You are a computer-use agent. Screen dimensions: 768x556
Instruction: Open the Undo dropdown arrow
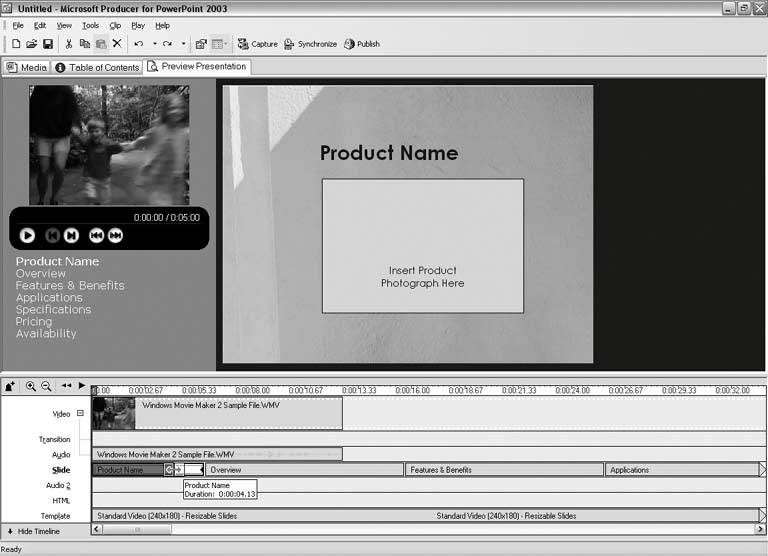pyautogui.click(x=154, y=44)
